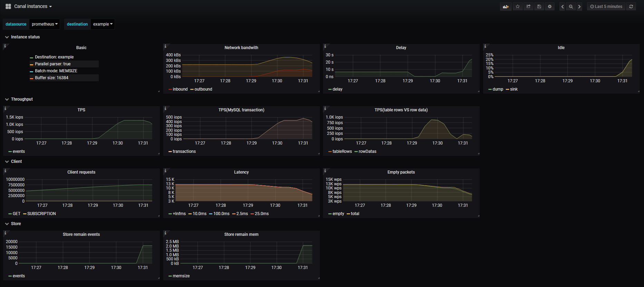Toggle sink series in Idle legend
This screenshot has width=644, height=287.
pos(514,89)
